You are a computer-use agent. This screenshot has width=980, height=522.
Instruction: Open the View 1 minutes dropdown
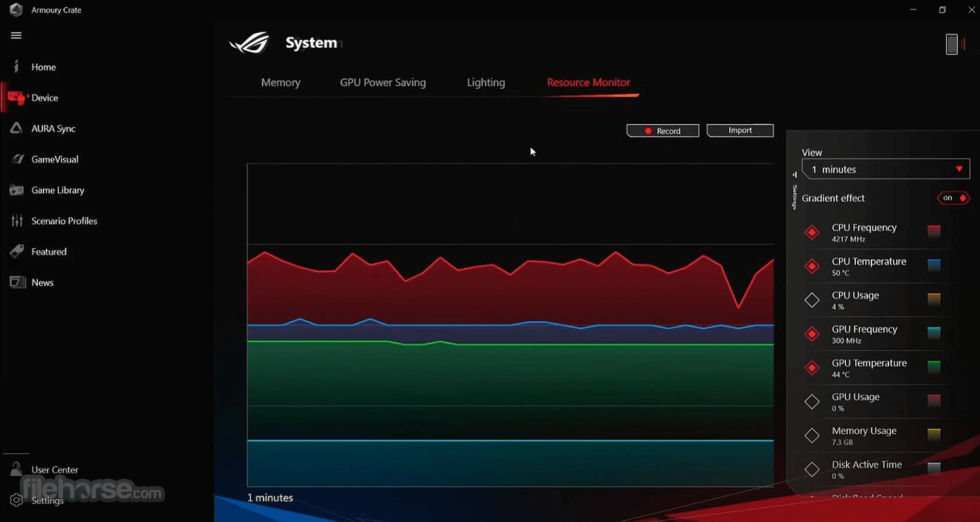pyautogui.click(x=886, y=169)
